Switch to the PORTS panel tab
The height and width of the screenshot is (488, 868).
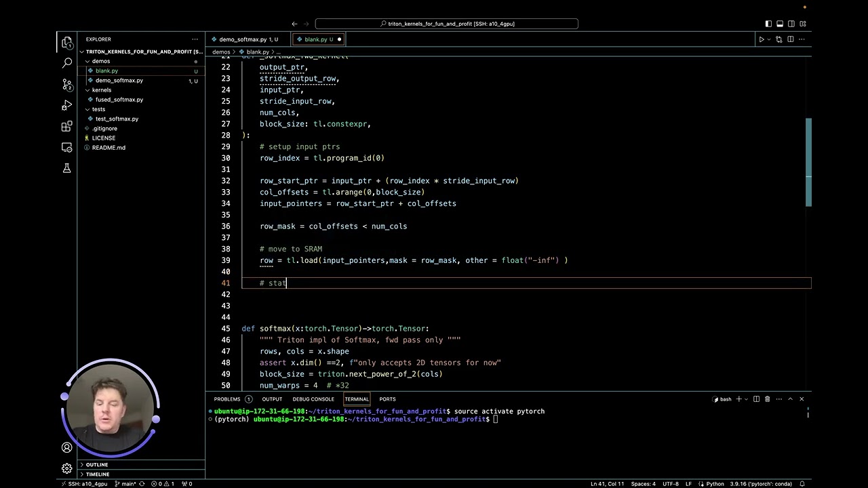pyautogui.click(x=387, y=399)
